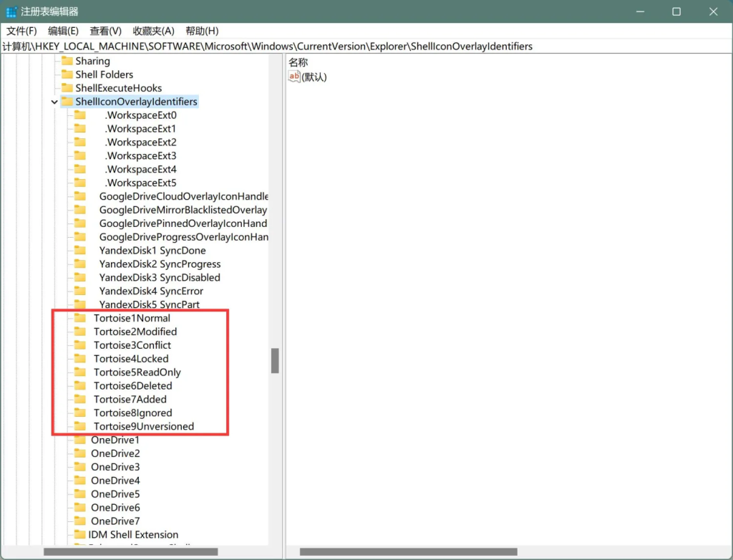The height and width of the screenshot is (560, 733).
Task: Click the 名称 column header
Action: click(x=298, y=62)
